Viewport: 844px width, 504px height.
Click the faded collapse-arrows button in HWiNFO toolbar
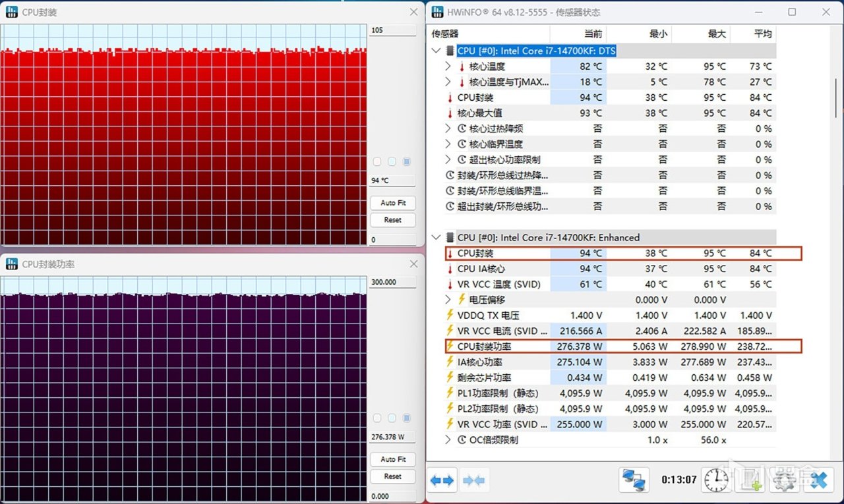[x=474, y=480]
